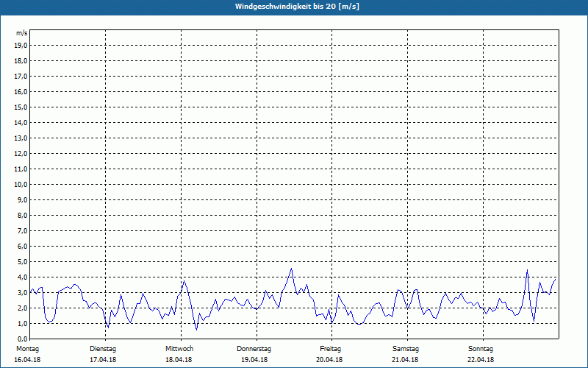Click the '11,0' axis value

tap(21, 169)
